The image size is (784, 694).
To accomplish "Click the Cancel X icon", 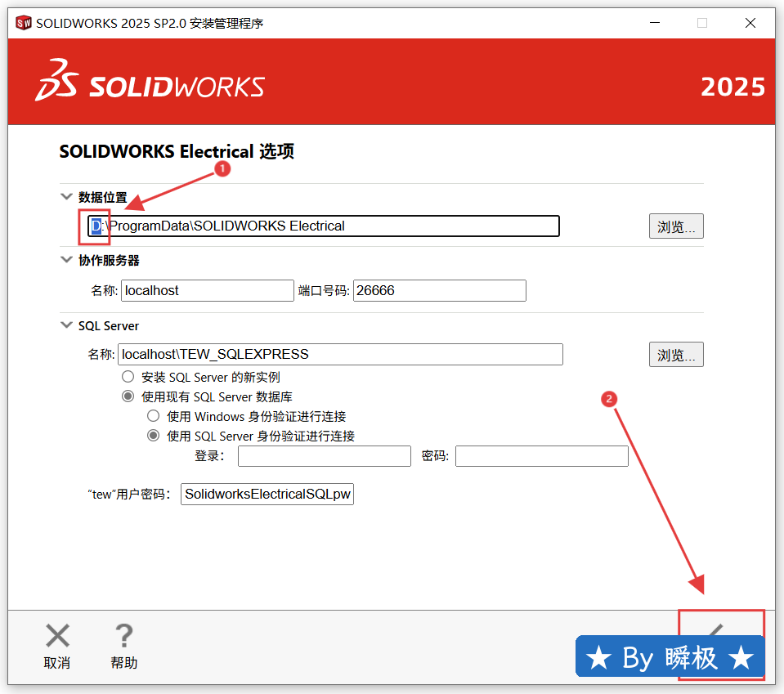I will pos(57,636).
